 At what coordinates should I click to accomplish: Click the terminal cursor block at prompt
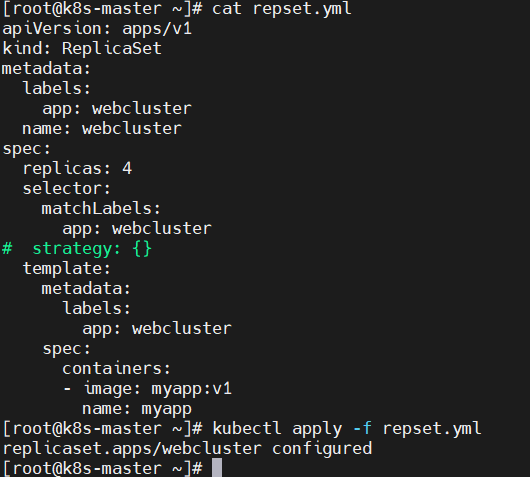tap(217, 468)
